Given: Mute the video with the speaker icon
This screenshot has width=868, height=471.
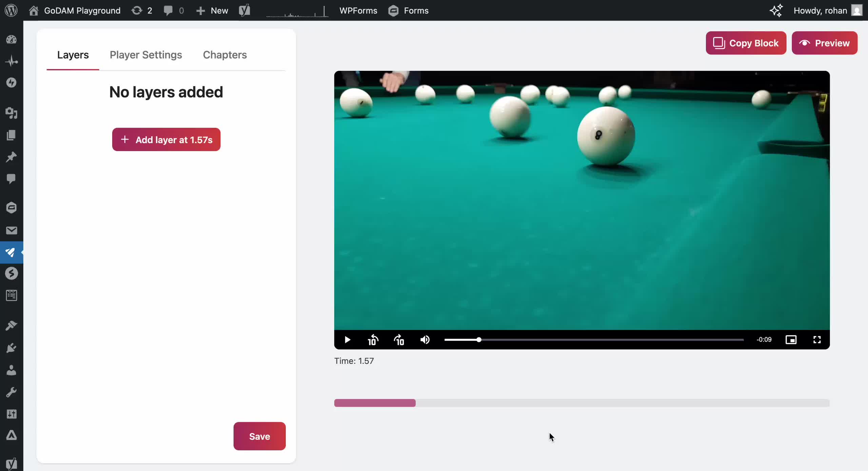Looking at the screenshot, I should pyautogui.click(x=425, y=340).
